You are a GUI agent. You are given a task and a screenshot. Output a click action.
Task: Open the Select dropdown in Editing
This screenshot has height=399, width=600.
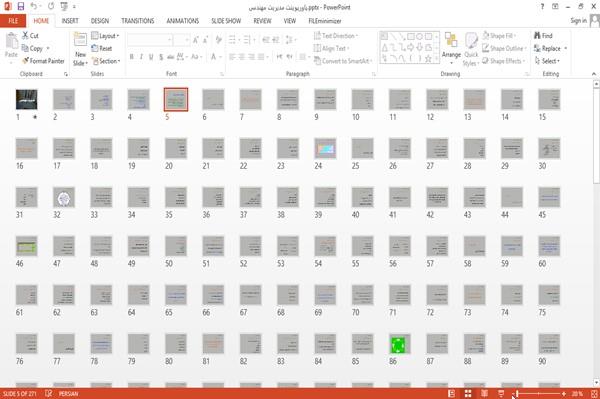pyautogui.click(x=547, y=61)
